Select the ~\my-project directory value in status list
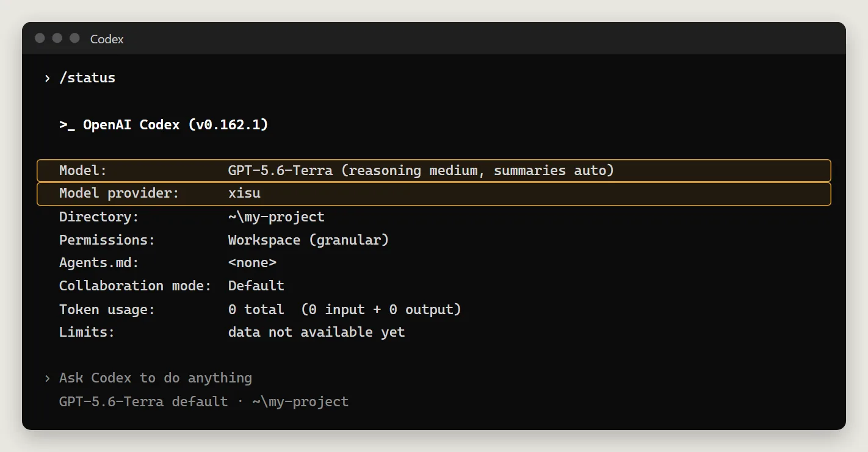 point(277,217)
